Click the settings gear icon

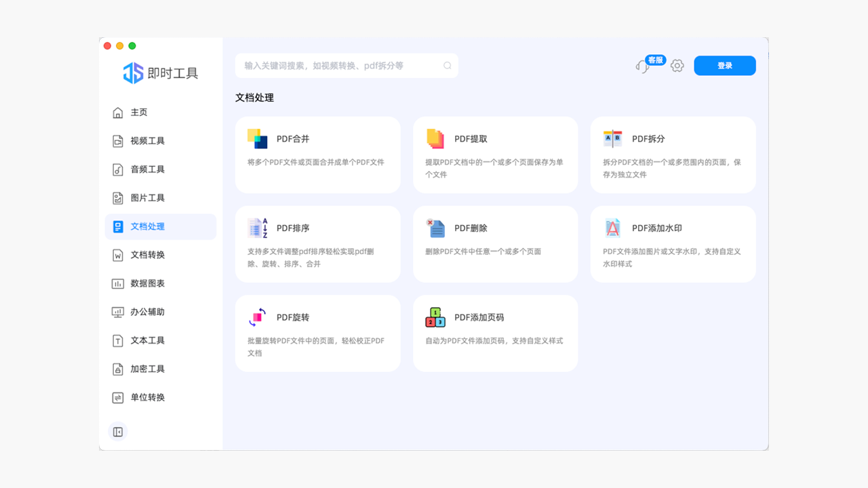tap(677, 65)
